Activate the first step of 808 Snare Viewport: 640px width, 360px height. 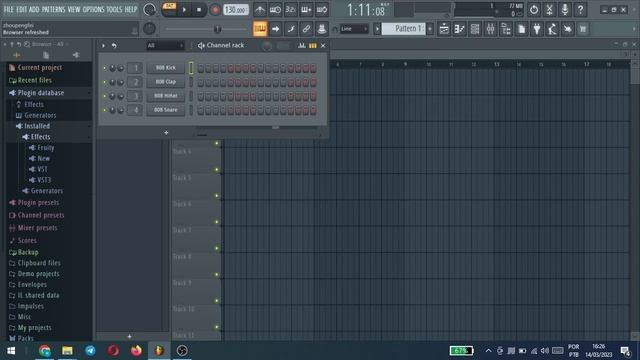click(200, 110)
